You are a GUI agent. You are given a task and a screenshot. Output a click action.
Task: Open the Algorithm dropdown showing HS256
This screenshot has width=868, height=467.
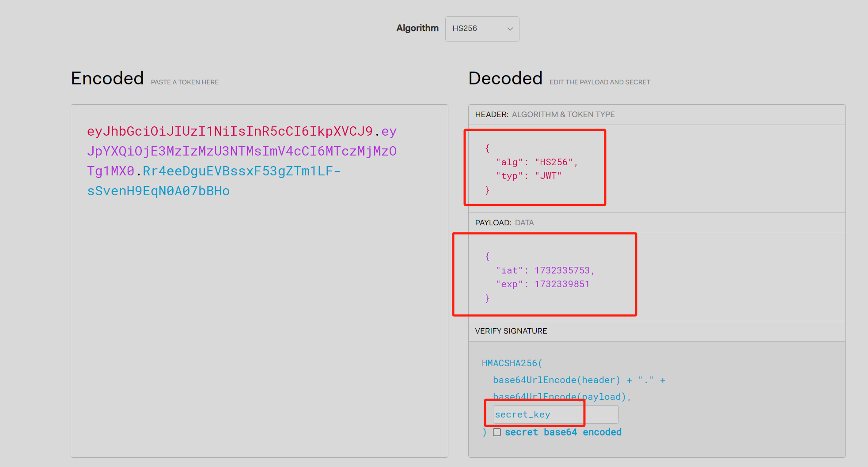pyautogui.click(x=481, y=28)
